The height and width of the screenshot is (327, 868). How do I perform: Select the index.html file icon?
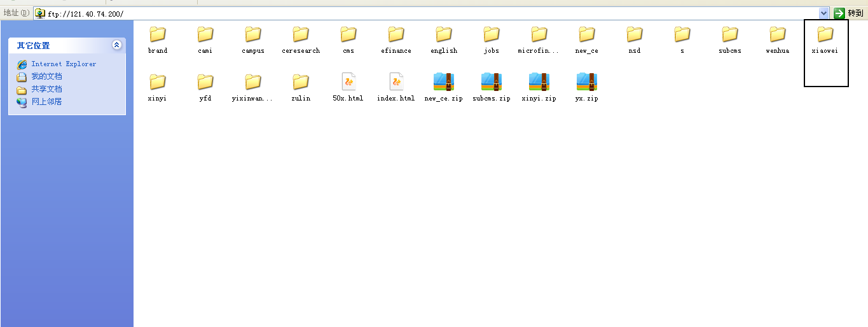tap(396, 81)
